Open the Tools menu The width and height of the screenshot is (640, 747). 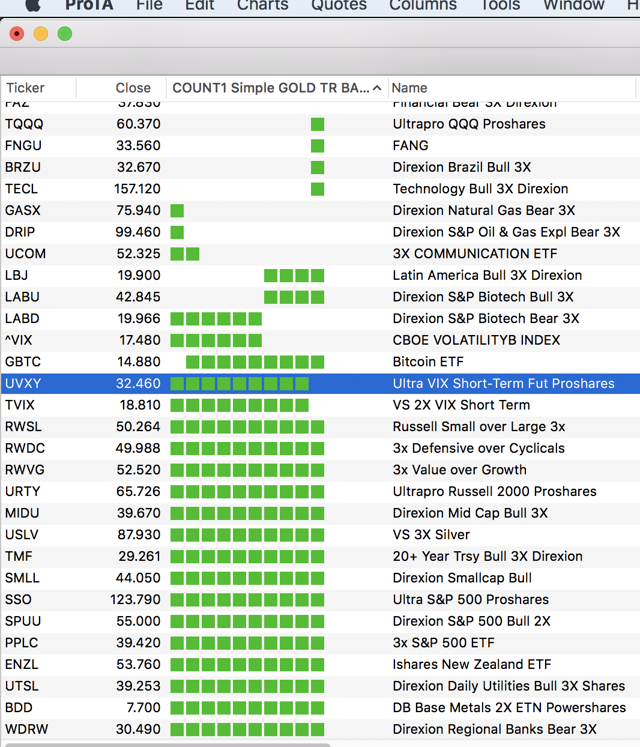(x=500, y=5)
